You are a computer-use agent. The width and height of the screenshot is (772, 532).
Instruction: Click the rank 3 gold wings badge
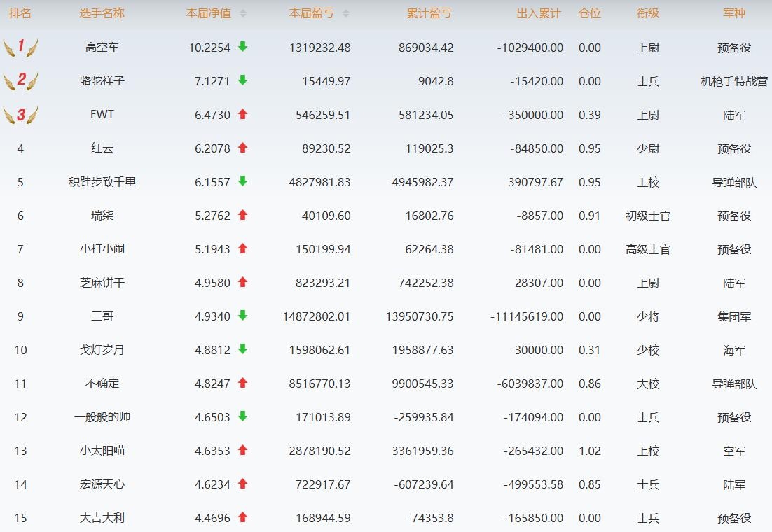click(20, 115)
